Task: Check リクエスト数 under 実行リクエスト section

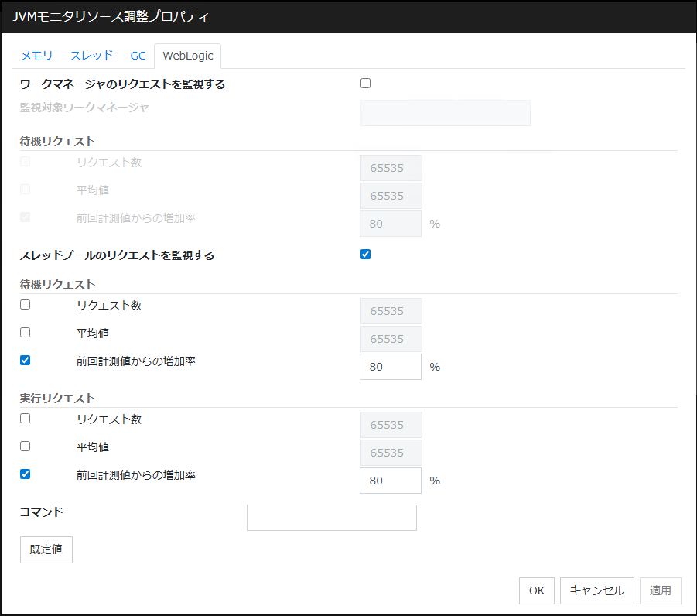Action: point(24,418)
